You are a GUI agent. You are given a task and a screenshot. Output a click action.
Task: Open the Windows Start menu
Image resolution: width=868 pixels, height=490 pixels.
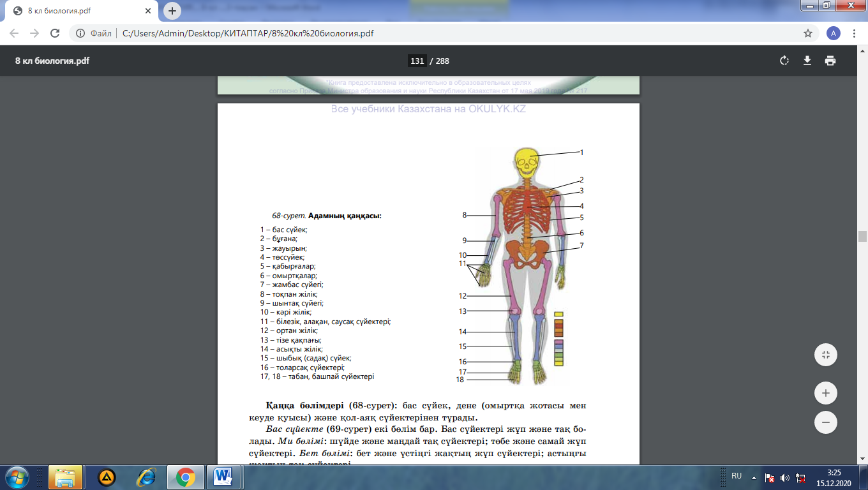pyautogui.click(x=16, y=477)
